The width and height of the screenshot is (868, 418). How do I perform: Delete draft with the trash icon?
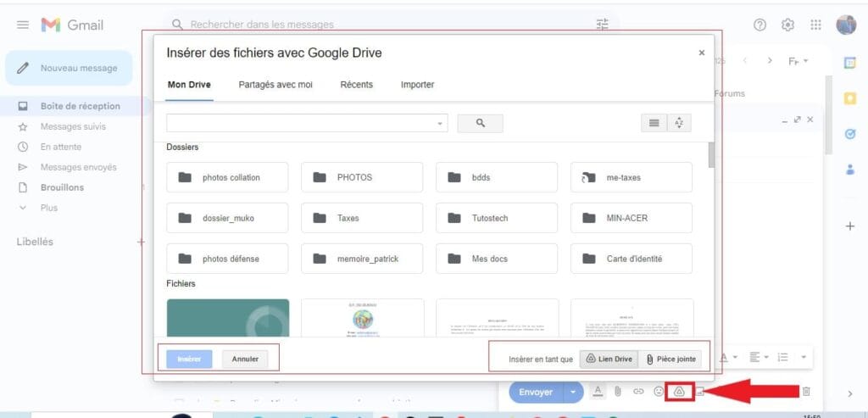[807, 392]
